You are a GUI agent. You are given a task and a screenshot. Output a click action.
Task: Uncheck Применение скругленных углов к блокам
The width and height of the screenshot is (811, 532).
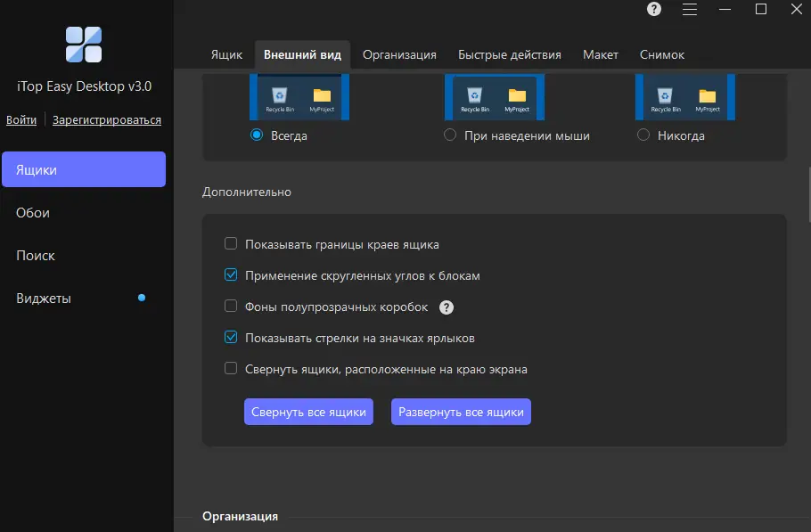(x=231, y=274)
